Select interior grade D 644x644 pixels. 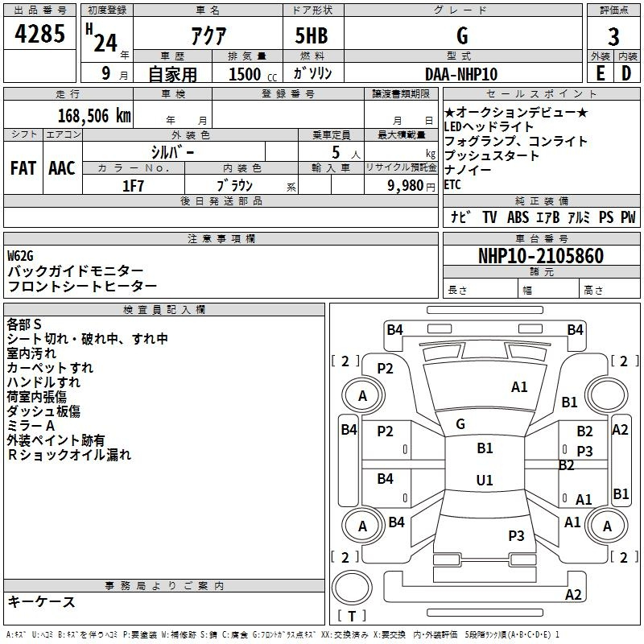pos(626,73)
